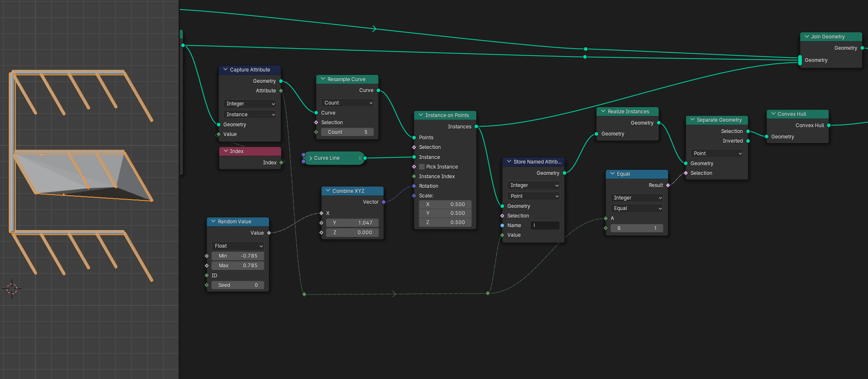This screenshot has height=379, width=868.
Task: Click Random Value Seed field
Action: coord(238,285)
